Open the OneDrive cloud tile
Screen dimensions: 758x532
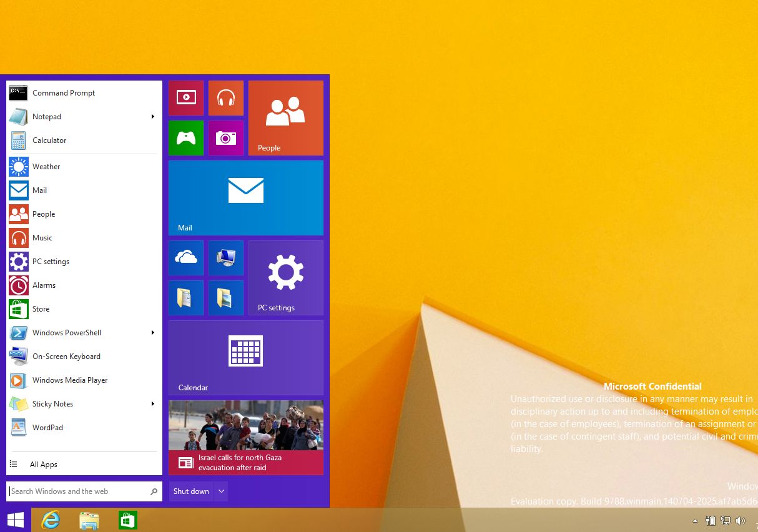click(x=186, y=258)
